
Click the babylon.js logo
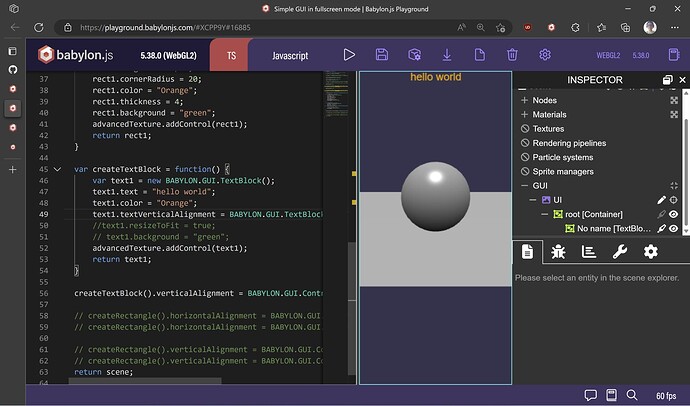pyautogui.click(x=76, y=55)
